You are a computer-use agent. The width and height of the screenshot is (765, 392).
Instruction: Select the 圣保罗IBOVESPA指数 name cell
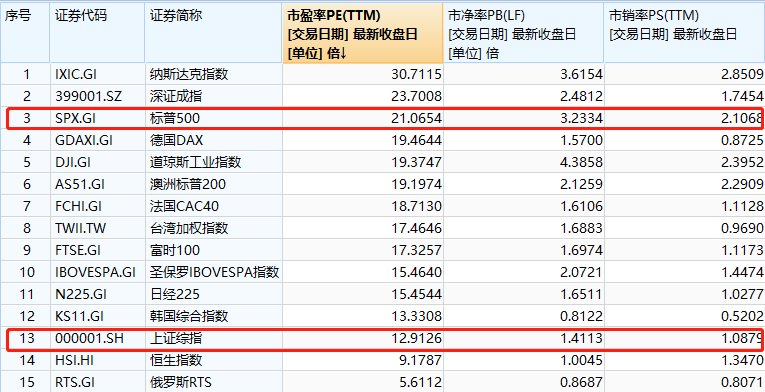point(213,272)
